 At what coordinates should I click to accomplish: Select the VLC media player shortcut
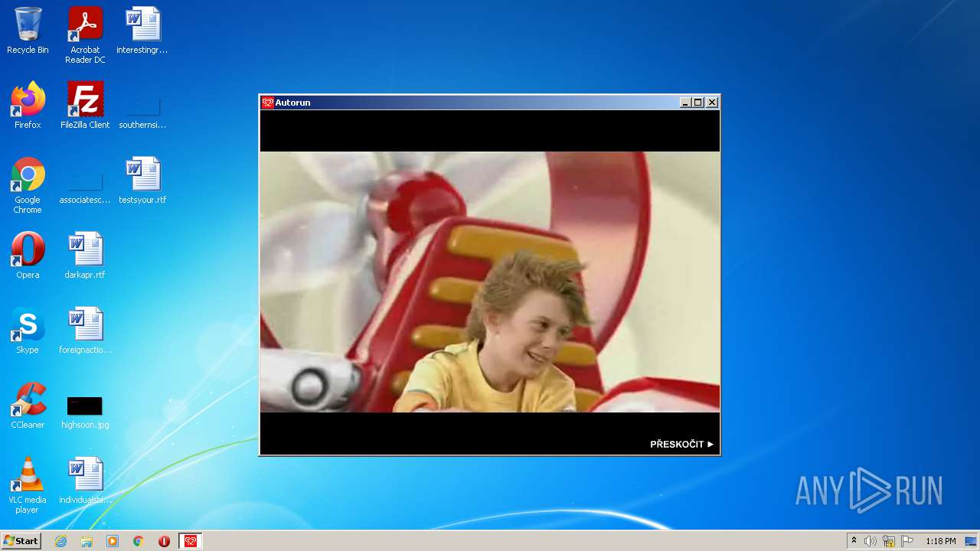pos(28,486)
